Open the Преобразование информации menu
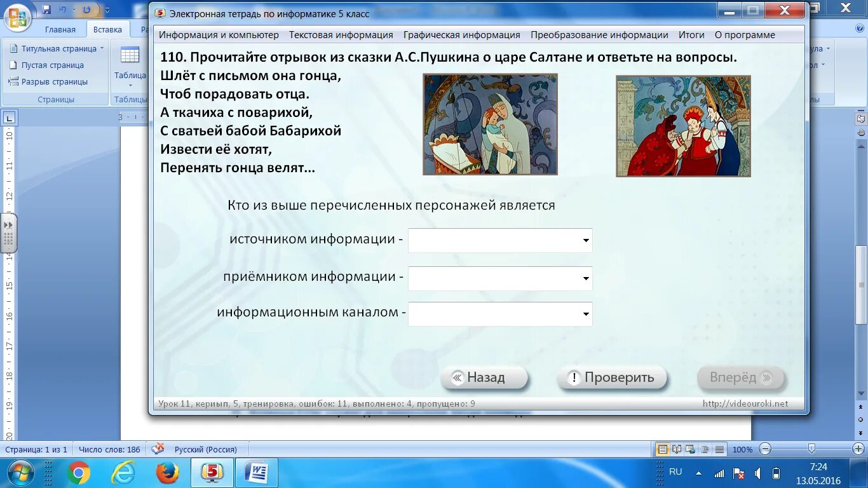The height and width of the screenshot is (488, 868). tap(599, 35)
